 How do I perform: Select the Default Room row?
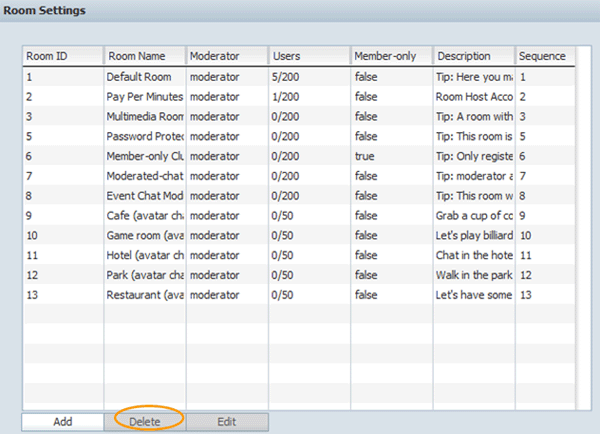[144, 76]
